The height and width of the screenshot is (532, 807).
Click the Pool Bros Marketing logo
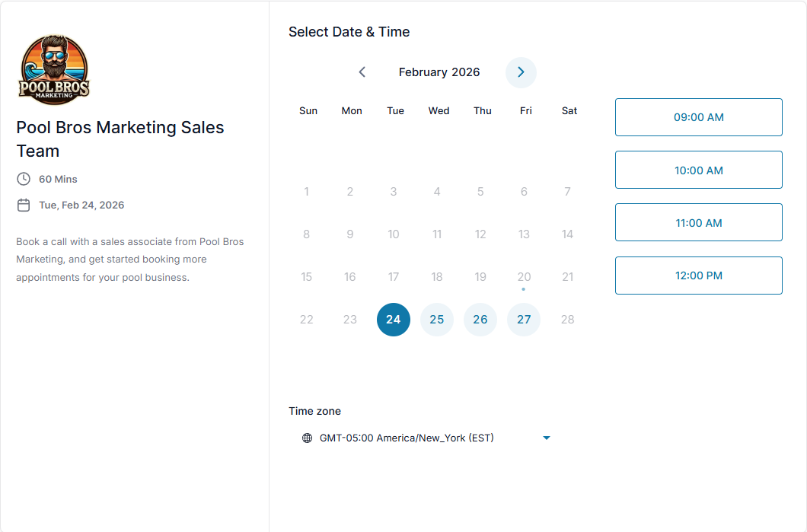click(x=54, y=69)
